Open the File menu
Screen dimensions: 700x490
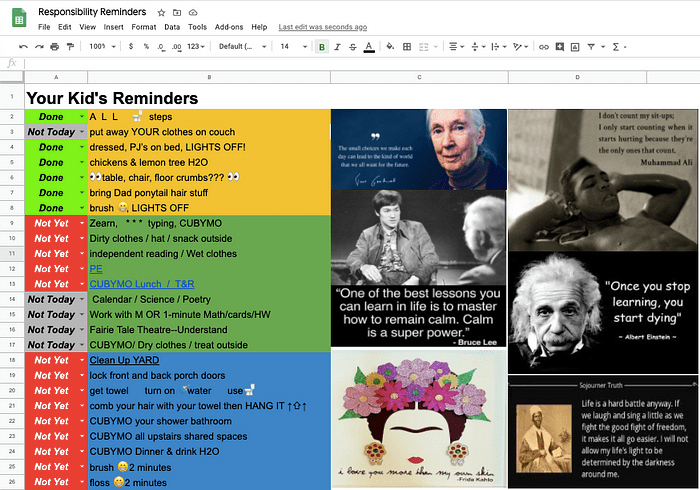click(x=44, y=27)
